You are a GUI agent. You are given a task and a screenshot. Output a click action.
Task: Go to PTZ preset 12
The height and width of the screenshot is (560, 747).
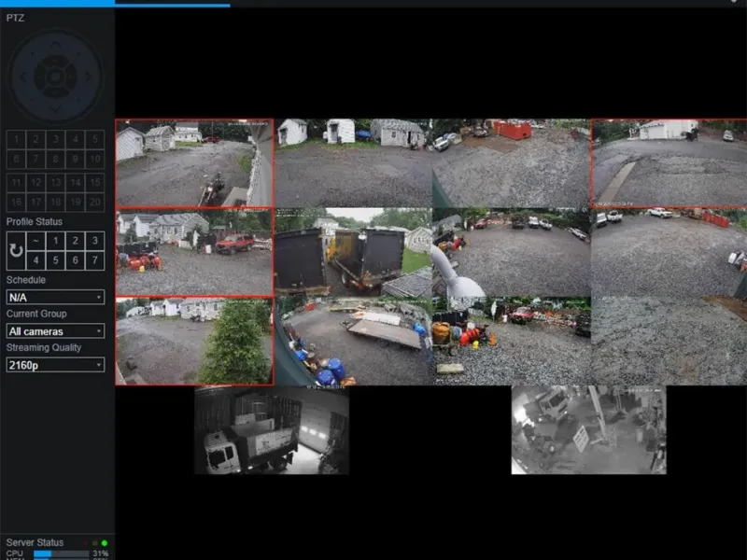point(35,182)
